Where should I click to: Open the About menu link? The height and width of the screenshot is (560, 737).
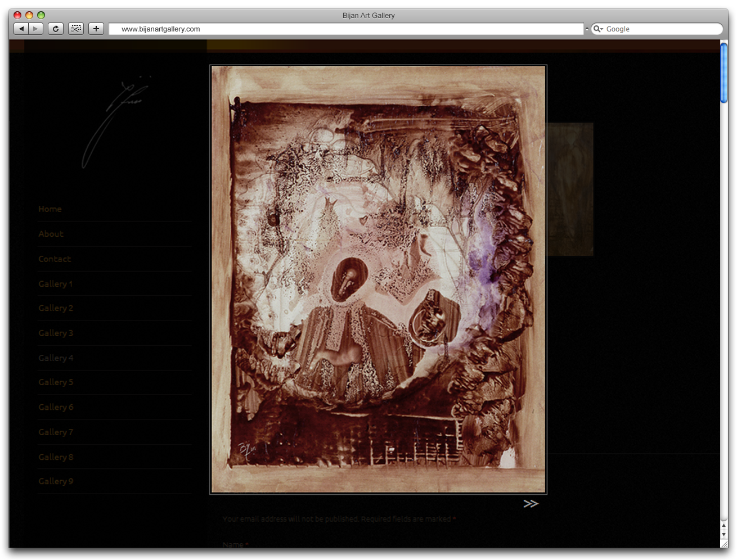[x=51, y=234]
